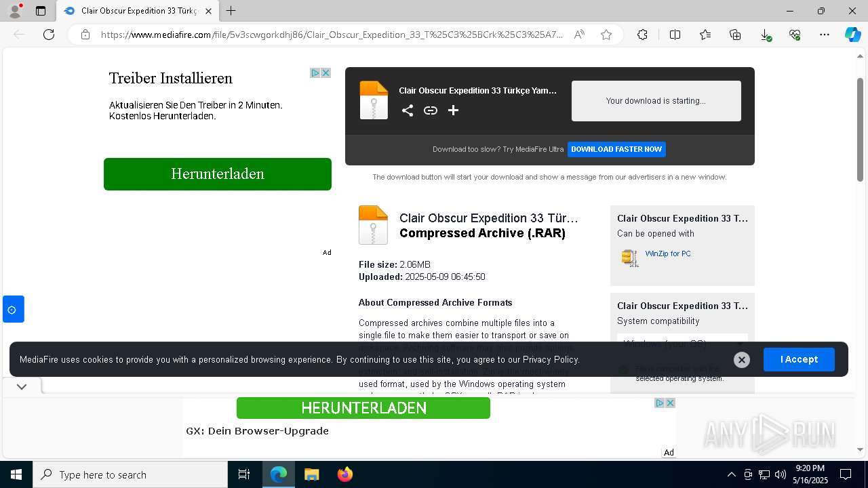Open the WinZip for PC link
This screenshot has width=868, height=488.
tap(668, 253)
